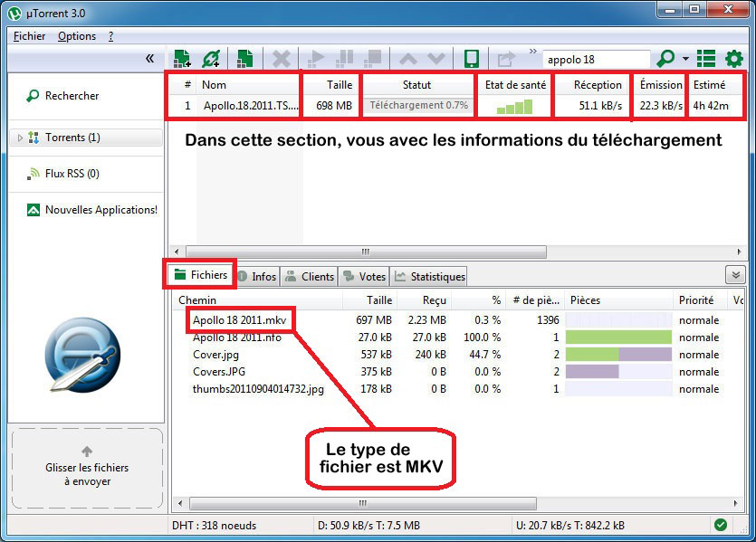Viewport: 756px width, 542px height.
Task: Click the Create New Torrent icon
Action: coord(245,59)
